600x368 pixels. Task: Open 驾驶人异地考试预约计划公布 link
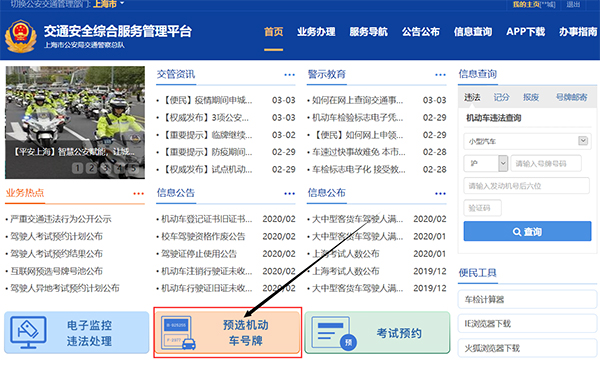pyautogui.click(x=65, y=288)
